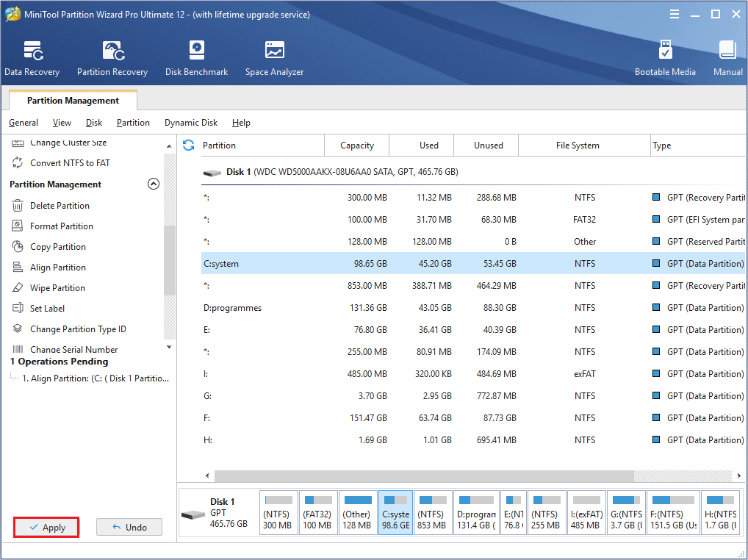Sort by Capacity column header
Viewport: 748px width, 560px height.
[357, 146]
